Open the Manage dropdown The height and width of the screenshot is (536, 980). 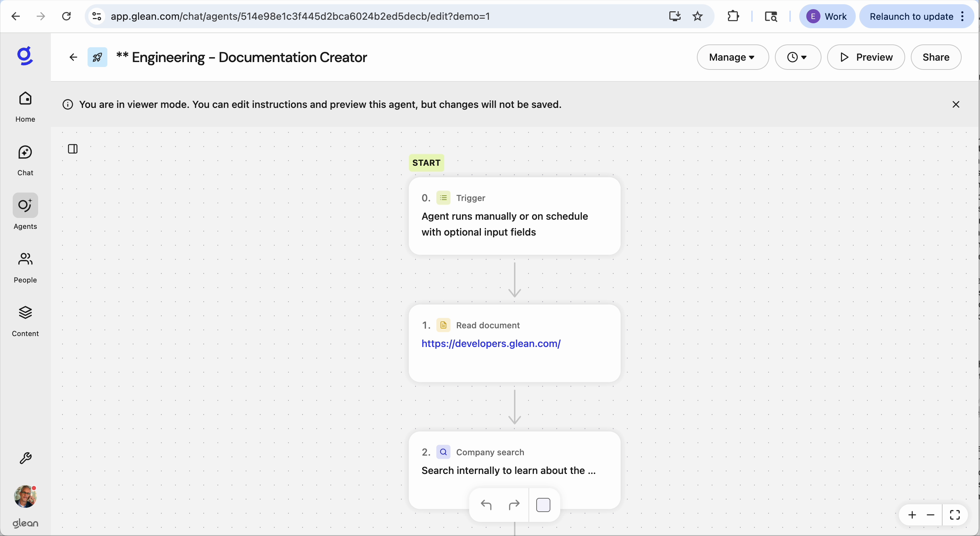coord(731,57)
